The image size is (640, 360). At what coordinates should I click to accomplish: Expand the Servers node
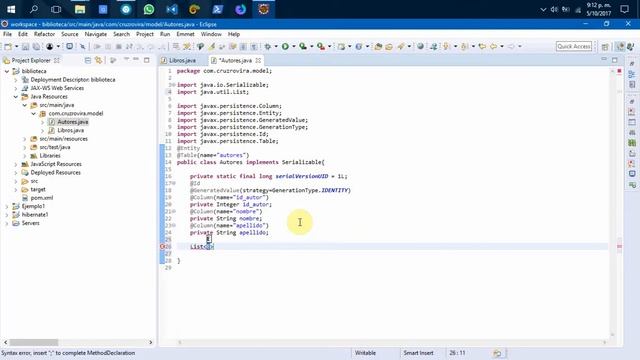pyautogui.click(x=7, y=223)
